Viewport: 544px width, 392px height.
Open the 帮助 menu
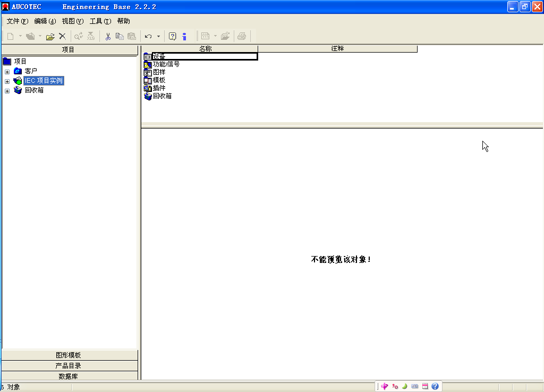(x=123, y=21)
